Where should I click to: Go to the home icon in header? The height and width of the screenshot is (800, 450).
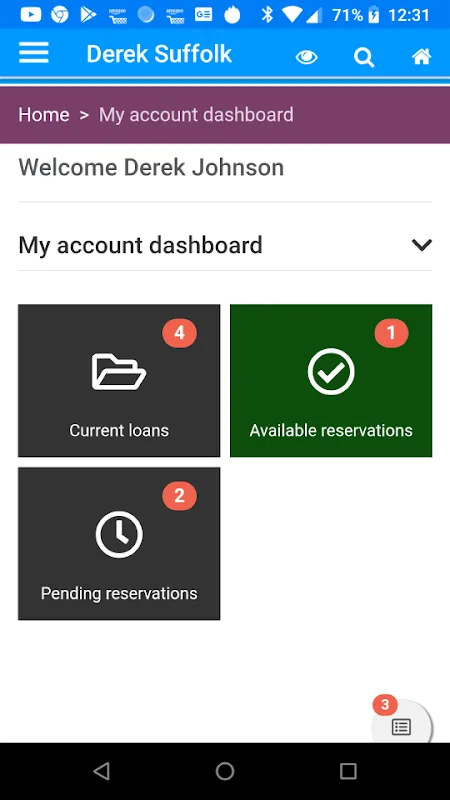(x=421, y=57)
